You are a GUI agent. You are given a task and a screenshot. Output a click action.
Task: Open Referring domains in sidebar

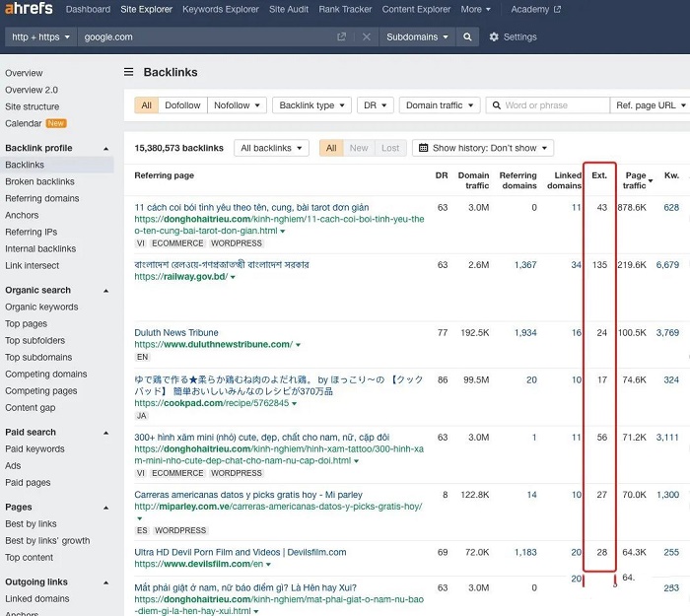[x=42, y=198]
